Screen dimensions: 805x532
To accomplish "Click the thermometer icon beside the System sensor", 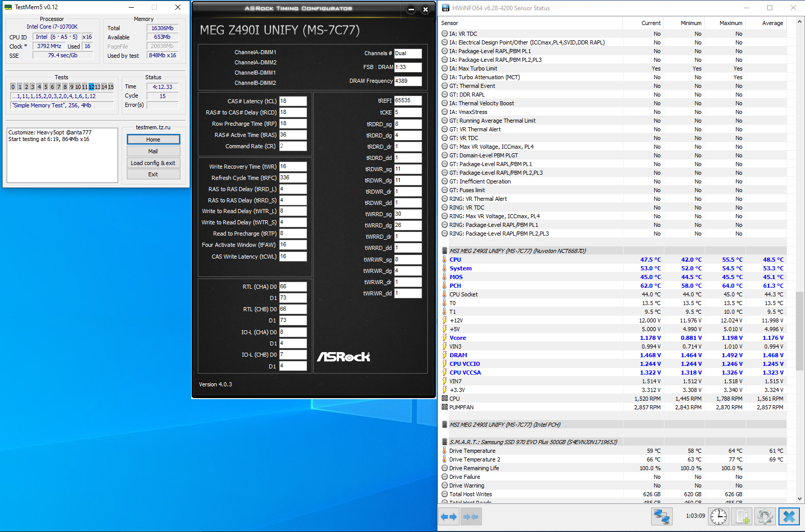I will [445, 268].
